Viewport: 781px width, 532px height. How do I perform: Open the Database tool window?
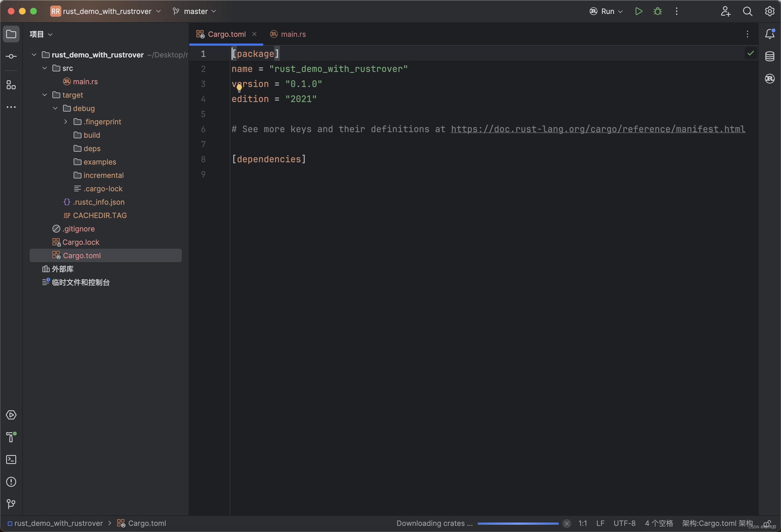point(770,56)
